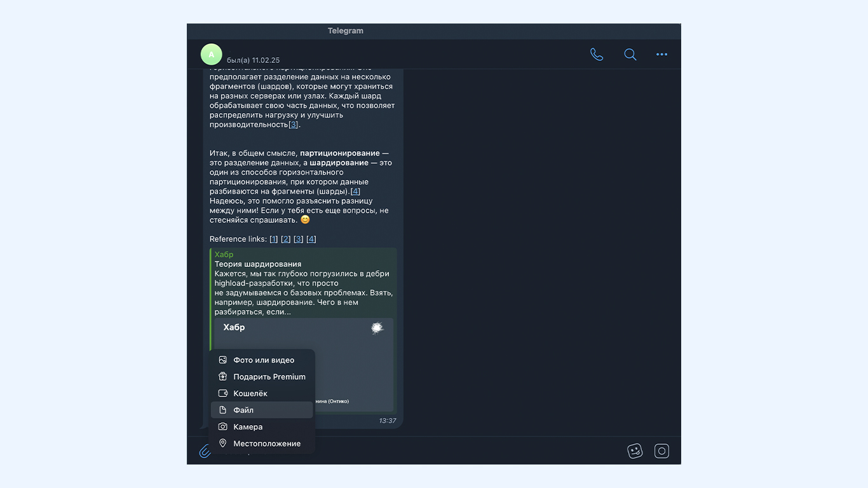868x488 pixels.
Task: Start a voice call with phone icon
Action: (596, 55)
